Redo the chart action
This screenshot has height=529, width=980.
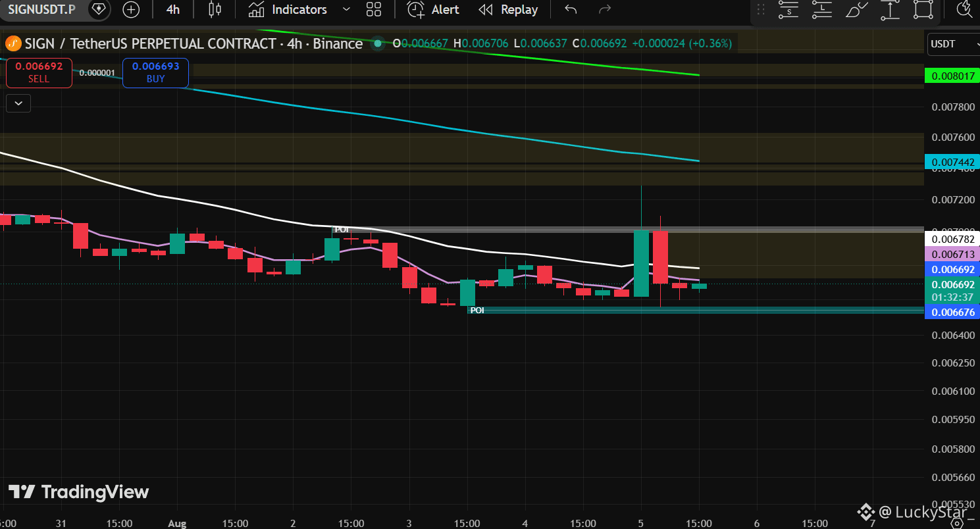point(605,10)
